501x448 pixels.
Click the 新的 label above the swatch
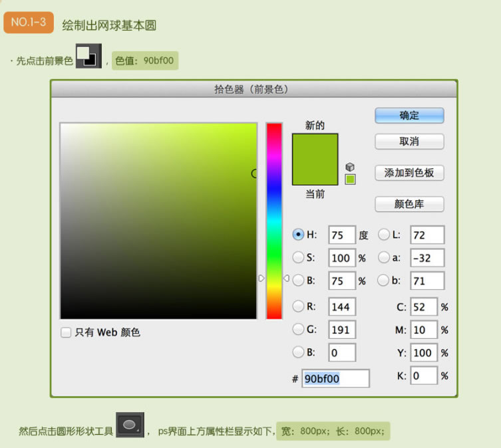click(315, 125)
